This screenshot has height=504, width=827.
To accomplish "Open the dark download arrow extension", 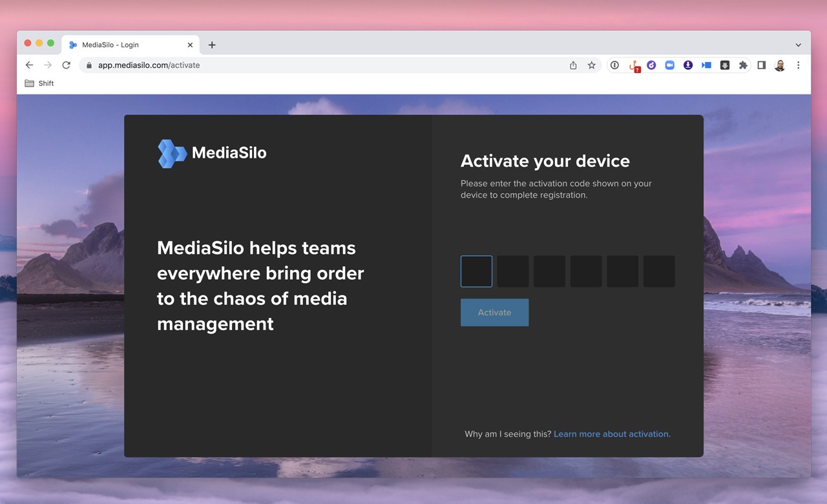I will pos(724,65).
